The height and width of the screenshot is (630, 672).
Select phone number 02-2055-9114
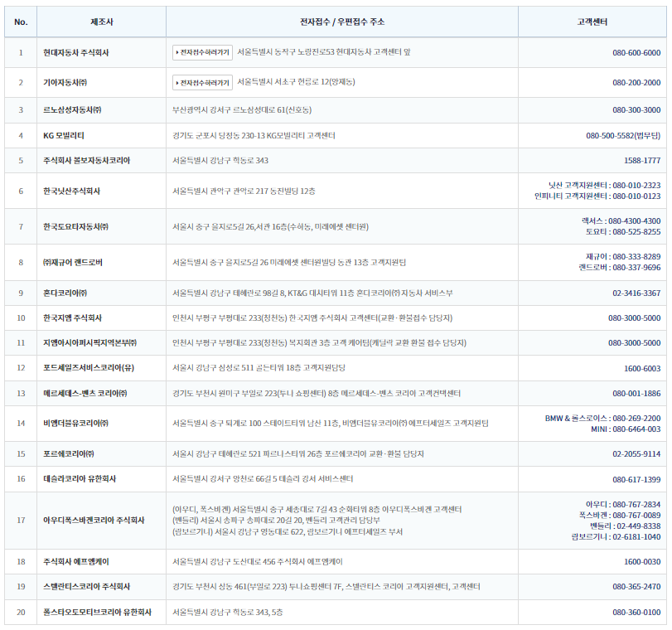[636, 453]
